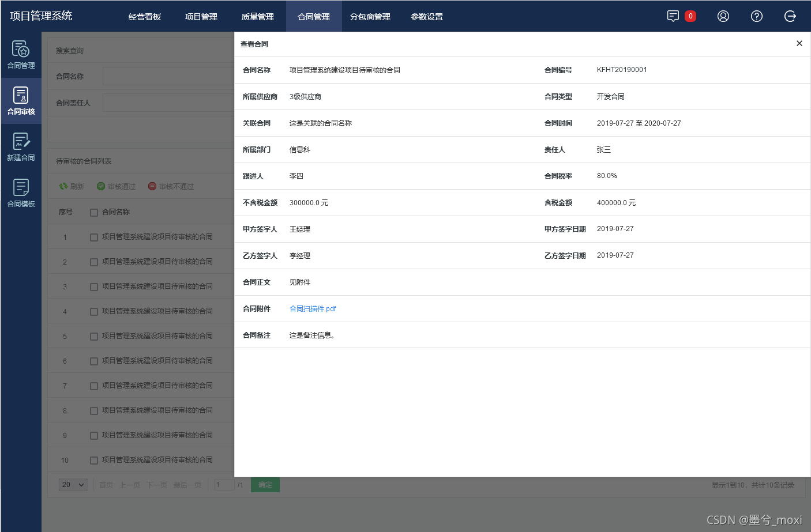The width and height of the screenshot is (811, 532).
Task: Click the help question mark icon
Action: coord(757,16)
